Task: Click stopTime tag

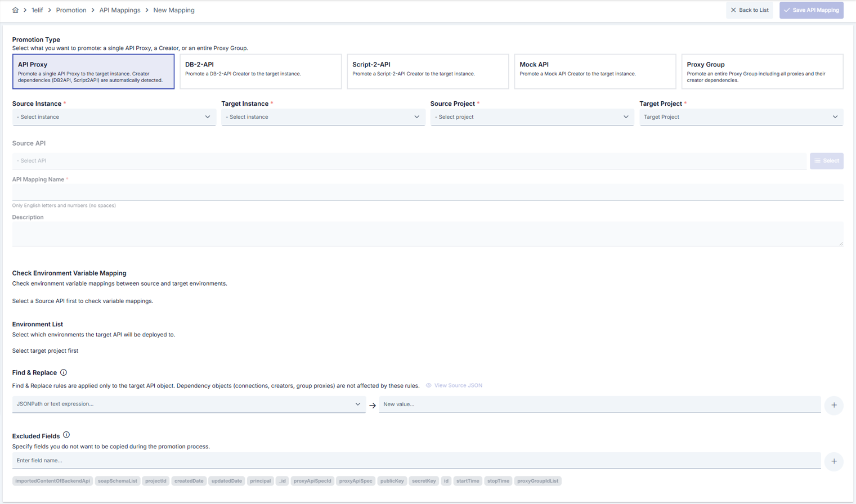Action: point(498,481)
